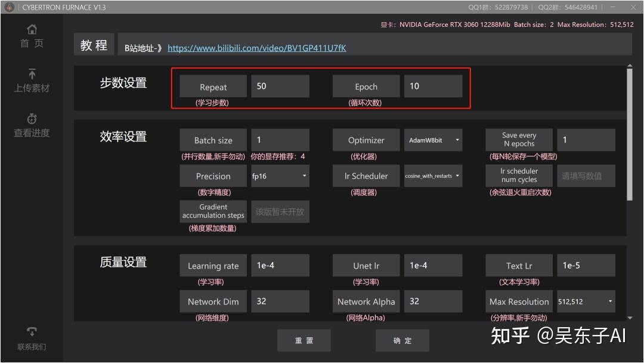Expand the Precision dropdown set to fp16

[280, 176]
